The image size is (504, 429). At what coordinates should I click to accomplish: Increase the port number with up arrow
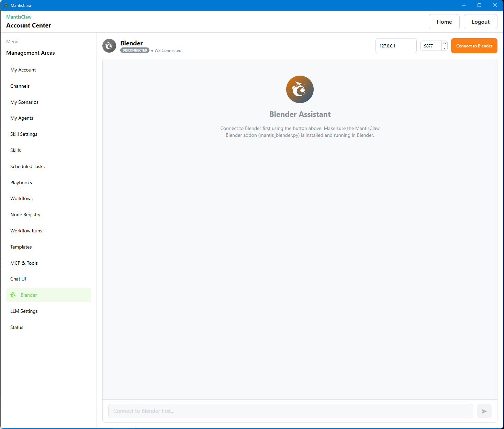coord(444,43)
